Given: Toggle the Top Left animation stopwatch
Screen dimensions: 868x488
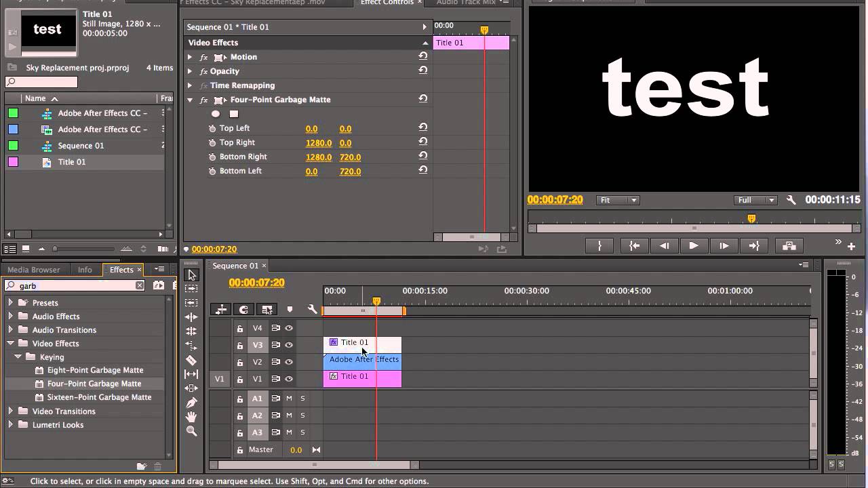Looking at the screenshot, I should [212, 128].
